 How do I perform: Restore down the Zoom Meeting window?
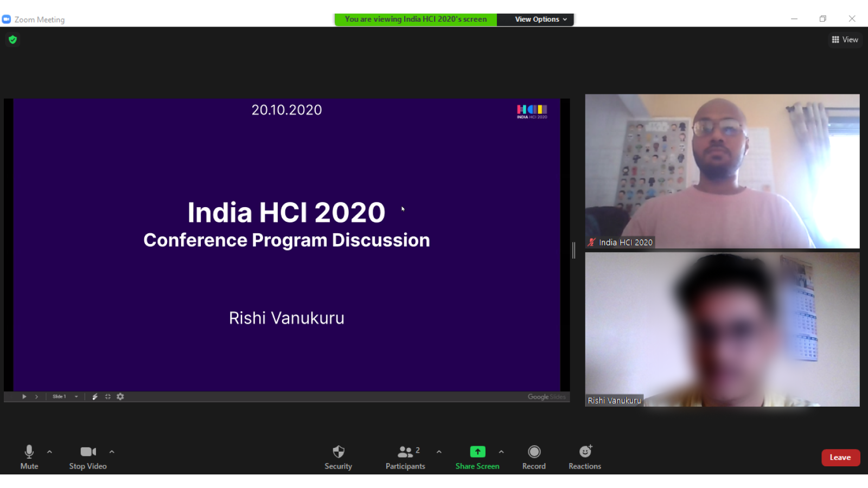point(823,19)
